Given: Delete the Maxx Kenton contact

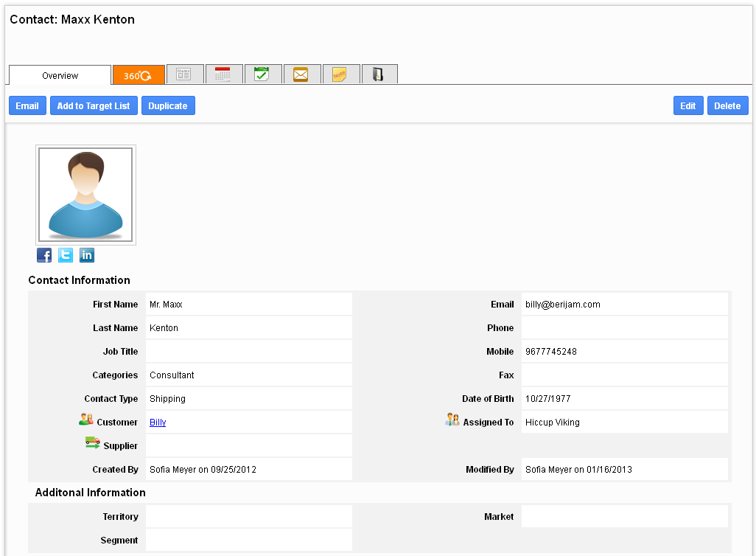Looking at the screenshot, I should [727, 106].
